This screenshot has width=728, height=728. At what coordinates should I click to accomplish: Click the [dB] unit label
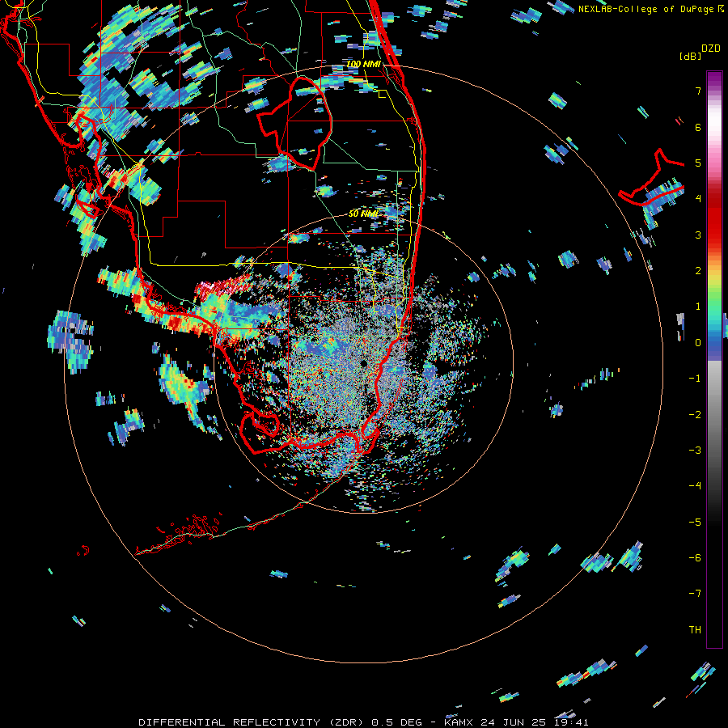tap(690, 56)
